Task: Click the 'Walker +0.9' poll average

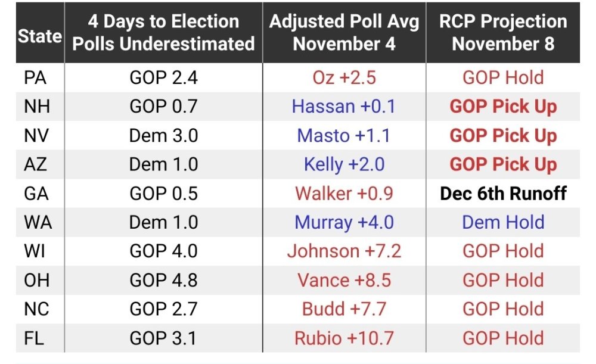Action: coord(344,194)
